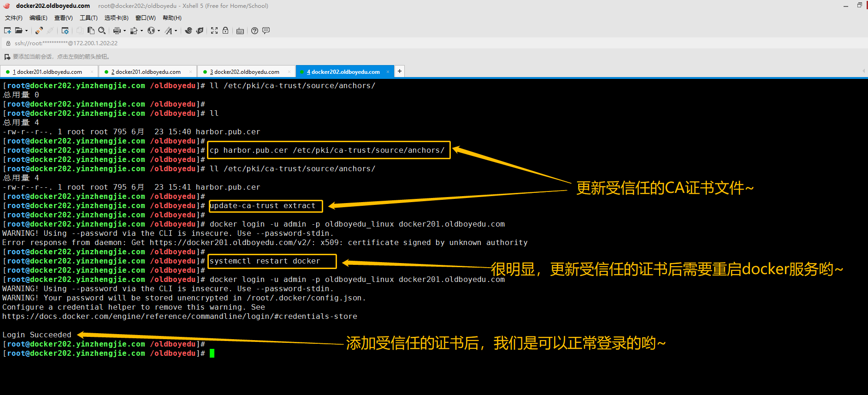Expand the print dropdown arrow
868x395 pixels.
pos(124,31)
